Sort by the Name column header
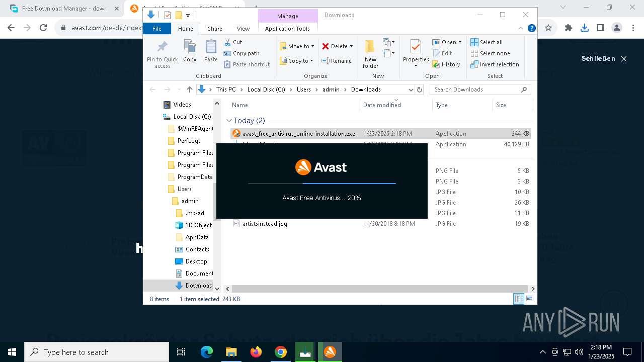The height and width of the screenshot is (362, 644). coord(295,105)
